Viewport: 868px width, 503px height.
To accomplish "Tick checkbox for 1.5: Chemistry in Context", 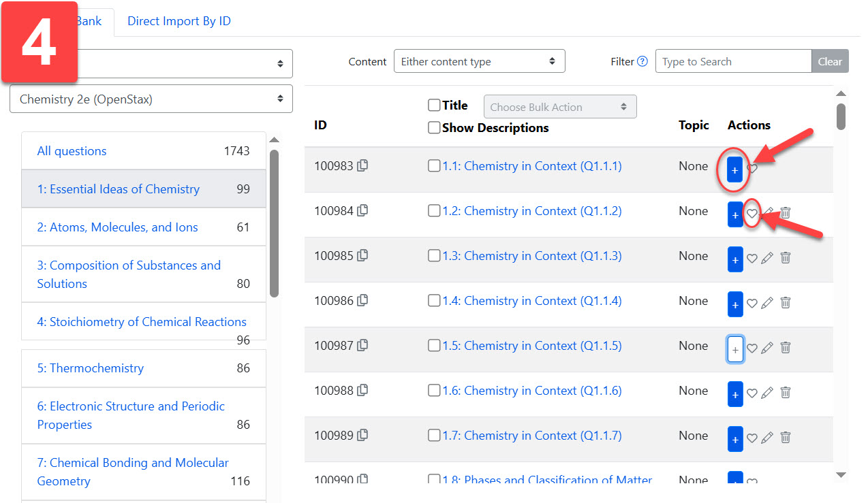I will click(x=434, y=345).
